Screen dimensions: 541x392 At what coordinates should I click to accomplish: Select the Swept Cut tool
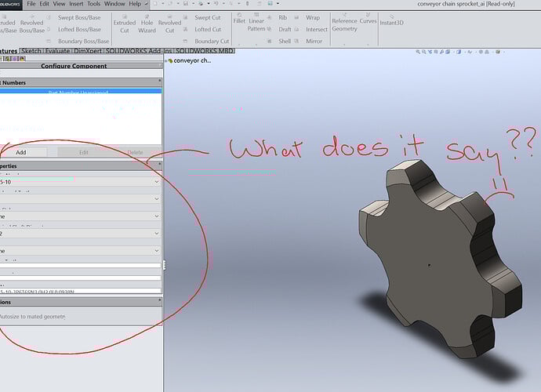(x=204, y=17)
